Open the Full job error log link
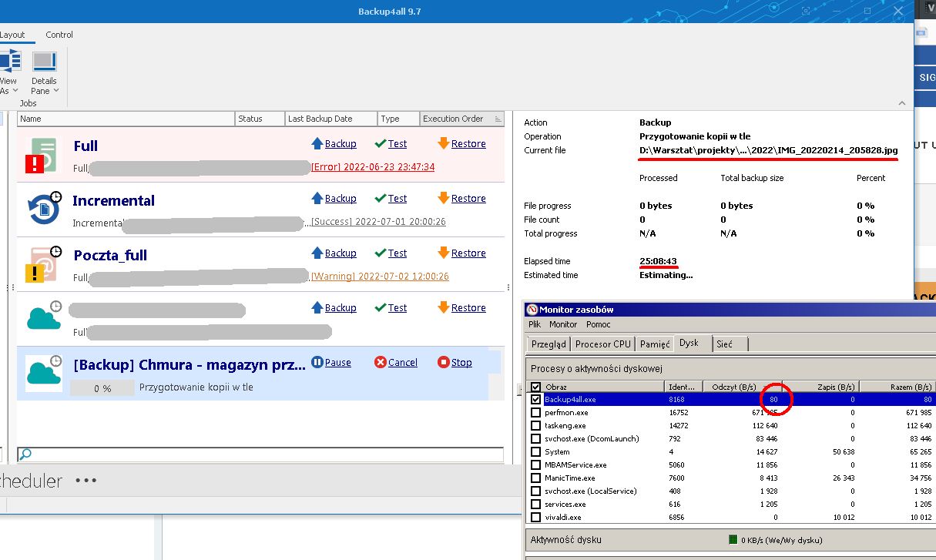The width and height of the screenshot is (936, 560). coord(373,167)
